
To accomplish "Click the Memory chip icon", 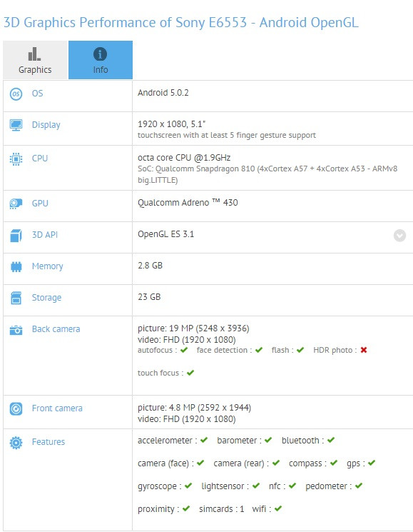I will coord(16,266).
